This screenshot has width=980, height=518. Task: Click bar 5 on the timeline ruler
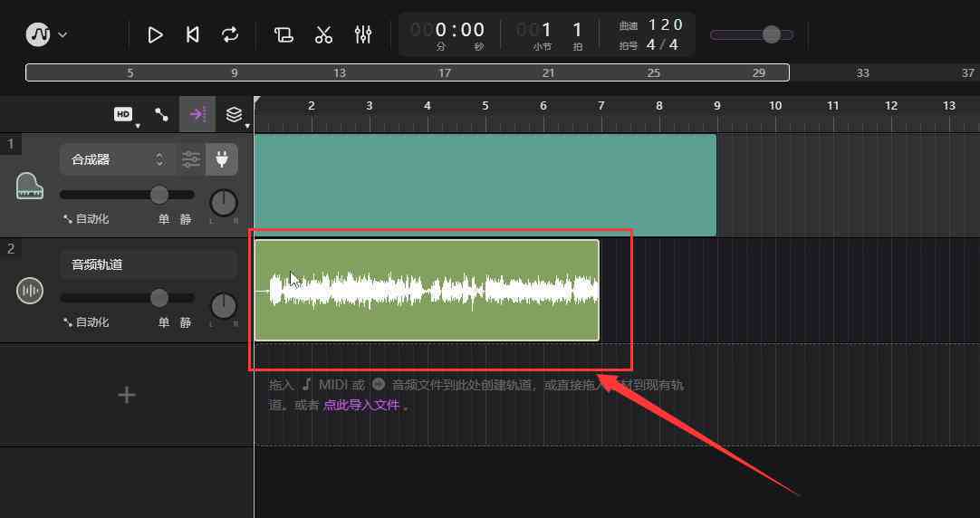click(485, 106)
